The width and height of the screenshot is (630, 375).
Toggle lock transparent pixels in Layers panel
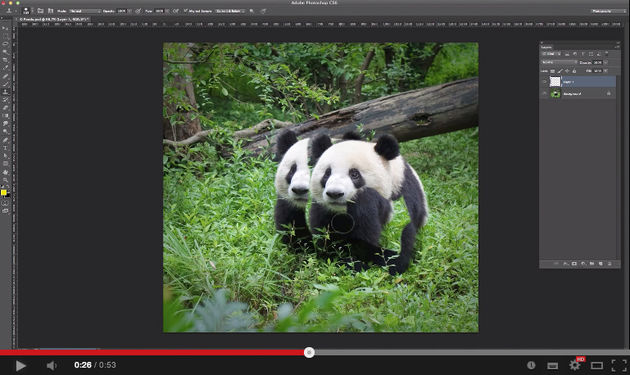coord(552,71)
